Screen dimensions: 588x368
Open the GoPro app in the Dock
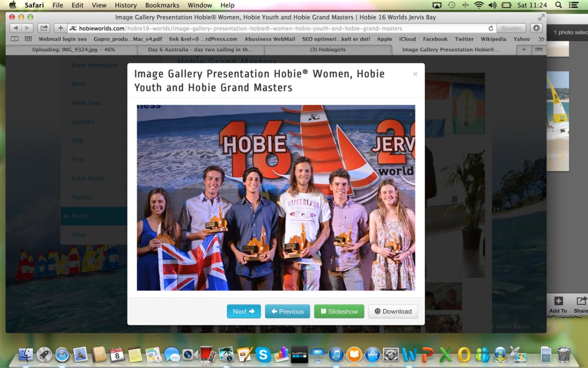pyautogui.click(x=299, y=354)
